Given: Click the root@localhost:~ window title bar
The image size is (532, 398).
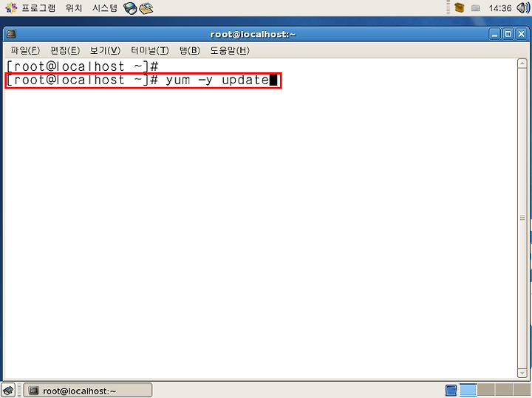Looking at the screenshot, I should tap(253, 34).
